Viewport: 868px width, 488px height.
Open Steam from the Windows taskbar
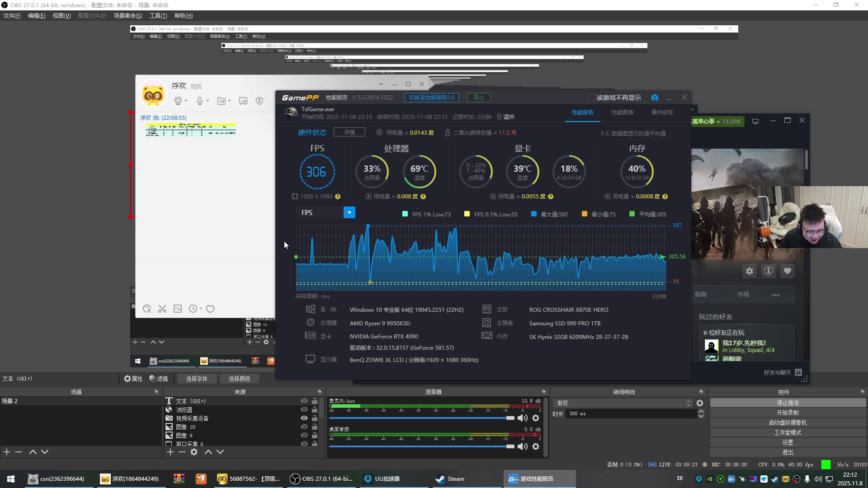click(450, 479)
